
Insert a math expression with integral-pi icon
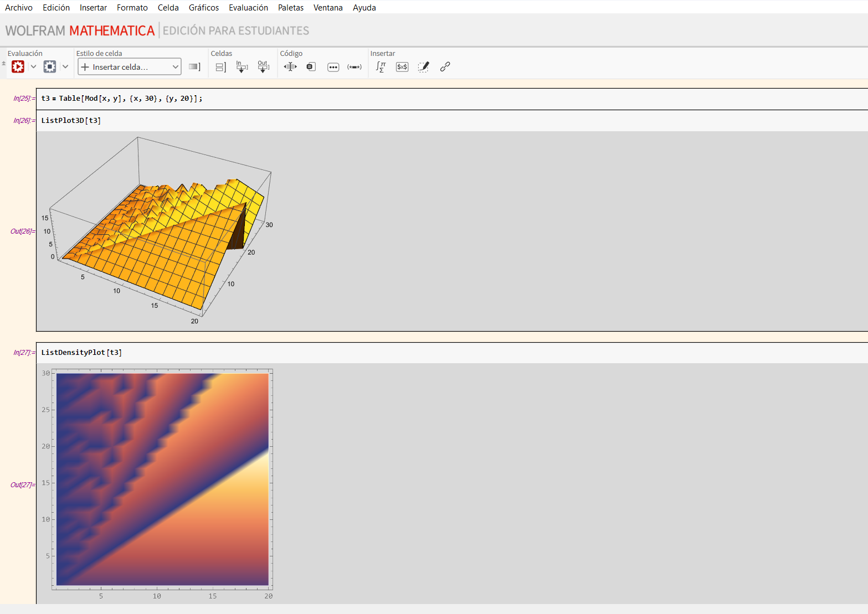pos(381,67)
